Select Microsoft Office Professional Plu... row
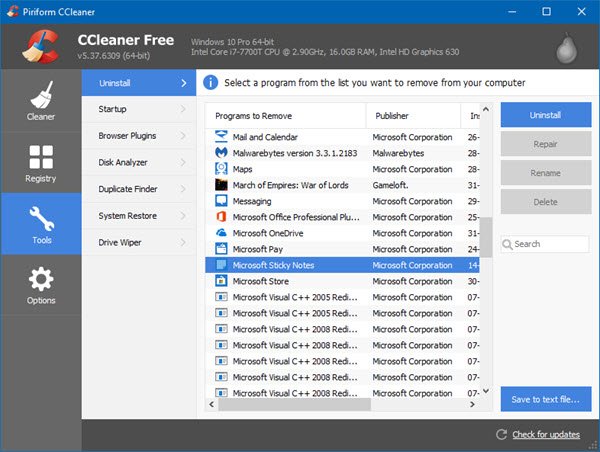The height and width of the screenshot is (452, 600). pos(342,217)
